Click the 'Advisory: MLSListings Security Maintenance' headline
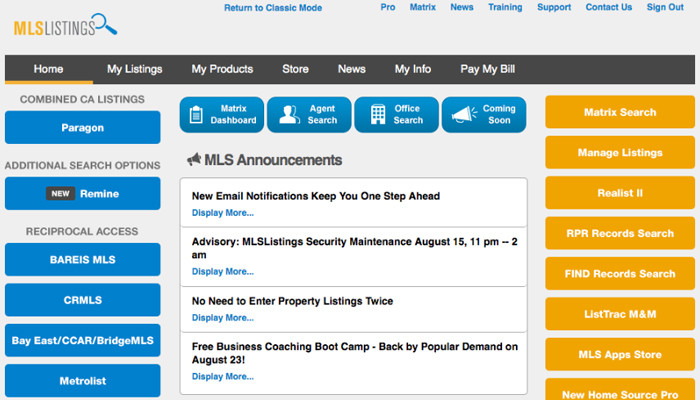700x400 pixels. pyautogui.click(x=355, y=248)
